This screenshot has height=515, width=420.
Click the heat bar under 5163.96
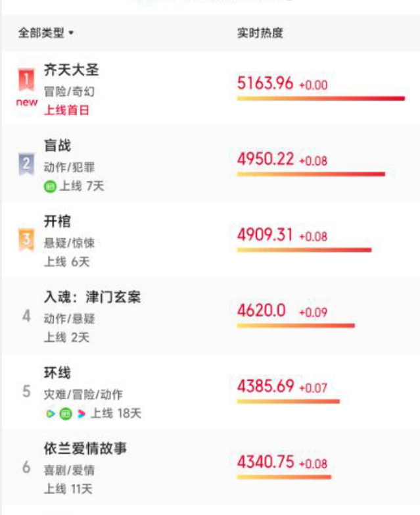321,99
